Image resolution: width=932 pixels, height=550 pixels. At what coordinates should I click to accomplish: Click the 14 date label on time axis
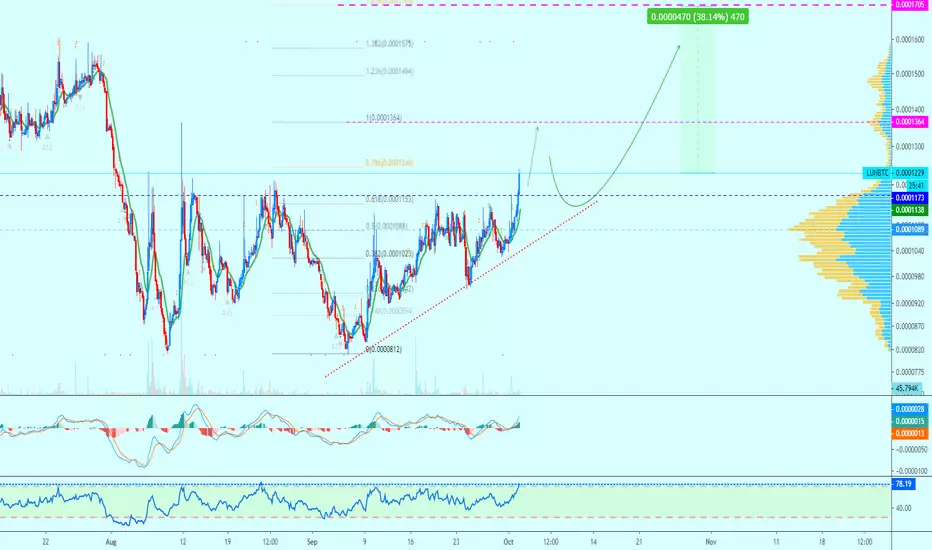(593, 542)
